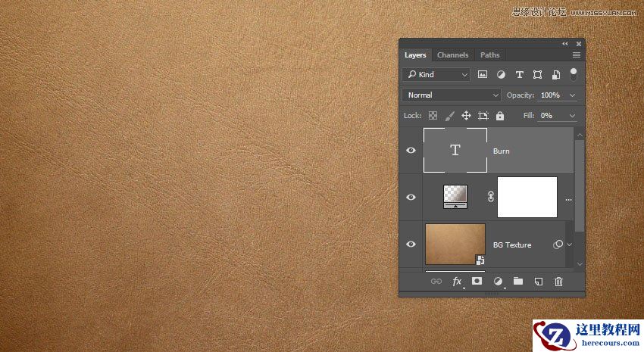The image size is (644, 352).
Task: Open the Kind filter dropdown
Action: point(436,75)
